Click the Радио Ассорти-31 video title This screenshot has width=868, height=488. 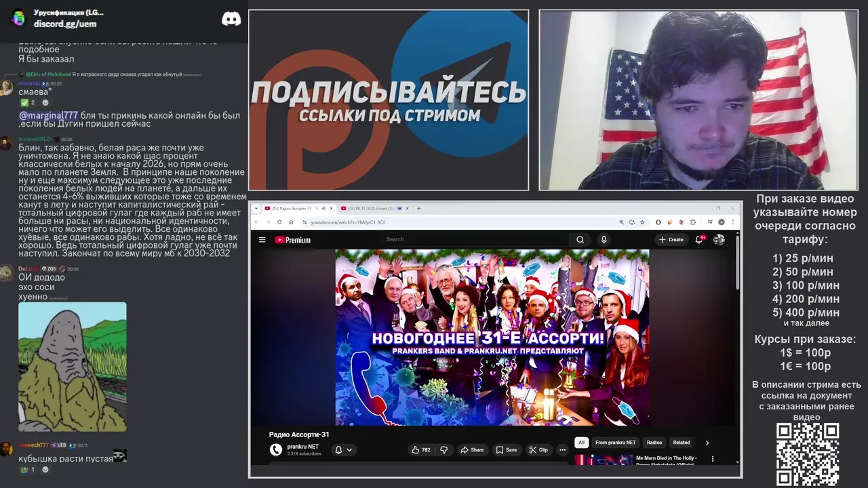point(299,434)
